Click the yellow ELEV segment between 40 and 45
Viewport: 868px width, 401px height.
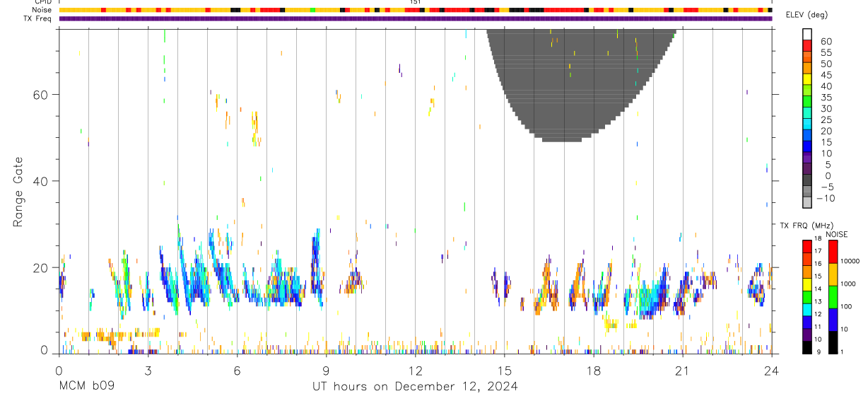point(807,79)
